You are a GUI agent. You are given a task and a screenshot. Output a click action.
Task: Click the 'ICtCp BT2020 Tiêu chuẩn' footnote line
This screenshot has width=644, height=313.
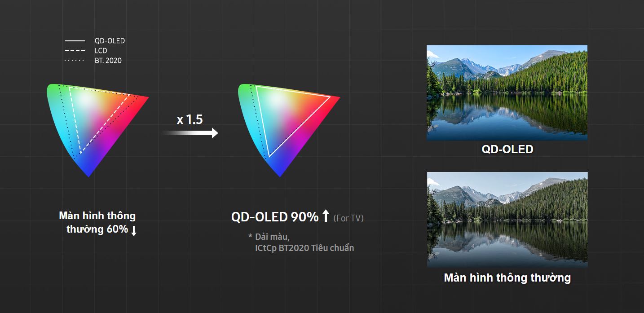[304, 248]
